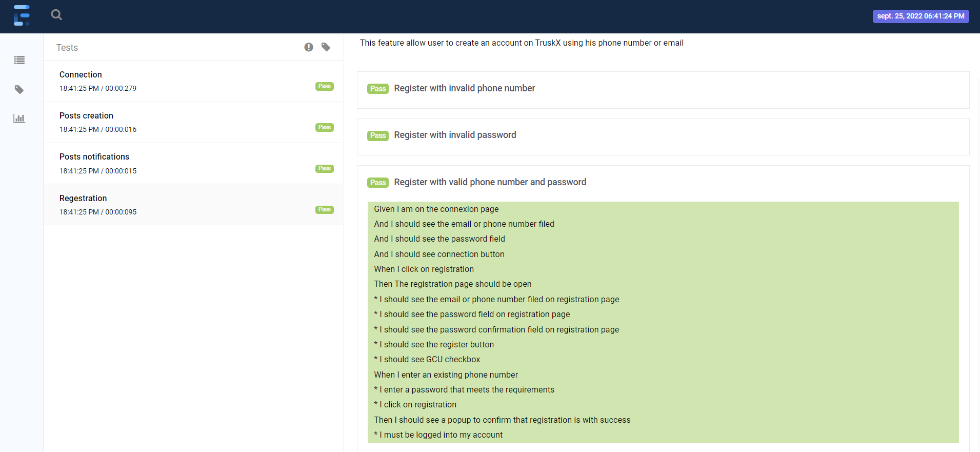Open the tests list view icon

(19, 60)
